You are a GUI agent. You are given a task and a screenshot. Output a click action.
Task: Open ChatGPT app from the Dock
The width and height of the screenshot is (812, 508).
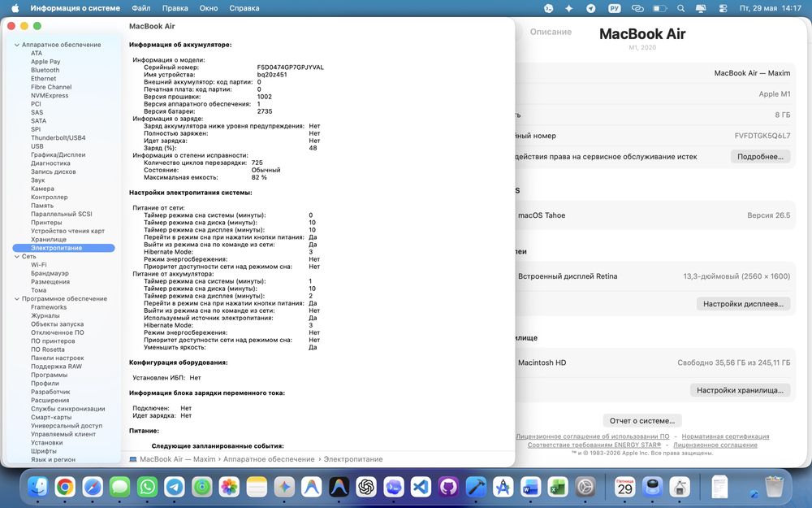point(366,487)
